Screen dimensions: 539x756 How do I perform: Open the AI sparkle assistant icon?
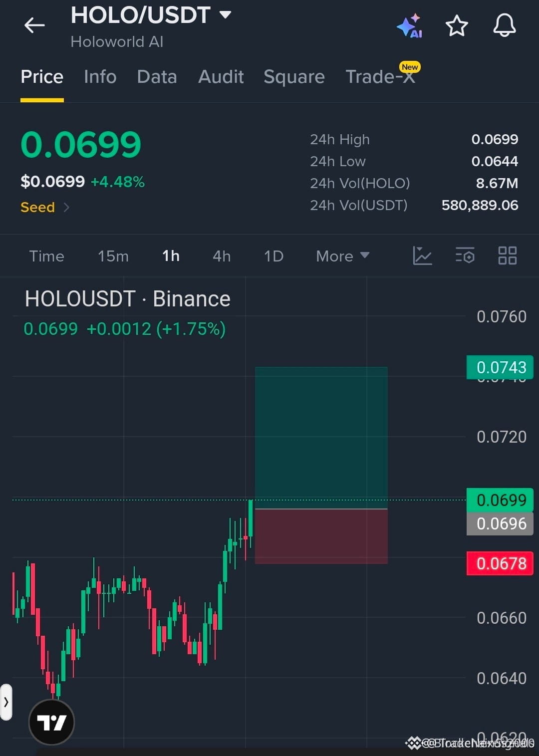409,26
